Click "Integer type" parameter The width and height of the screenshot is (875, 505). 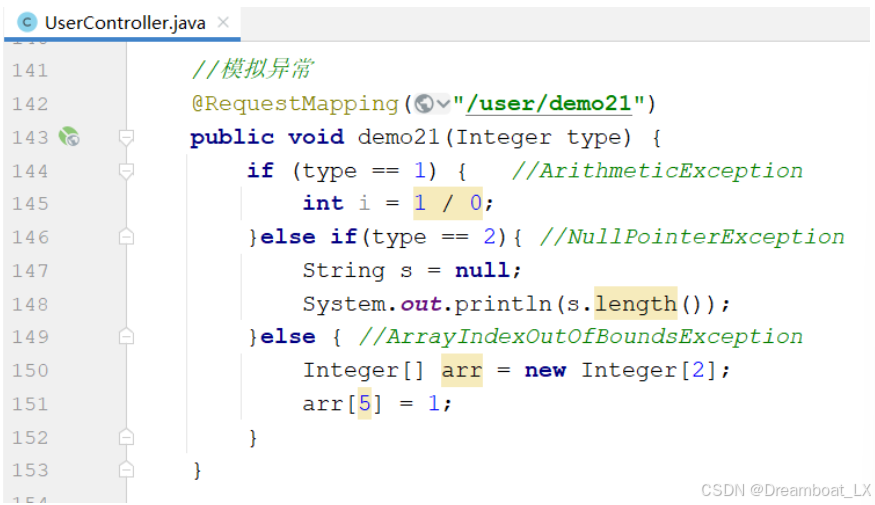[x=544, y=137]
